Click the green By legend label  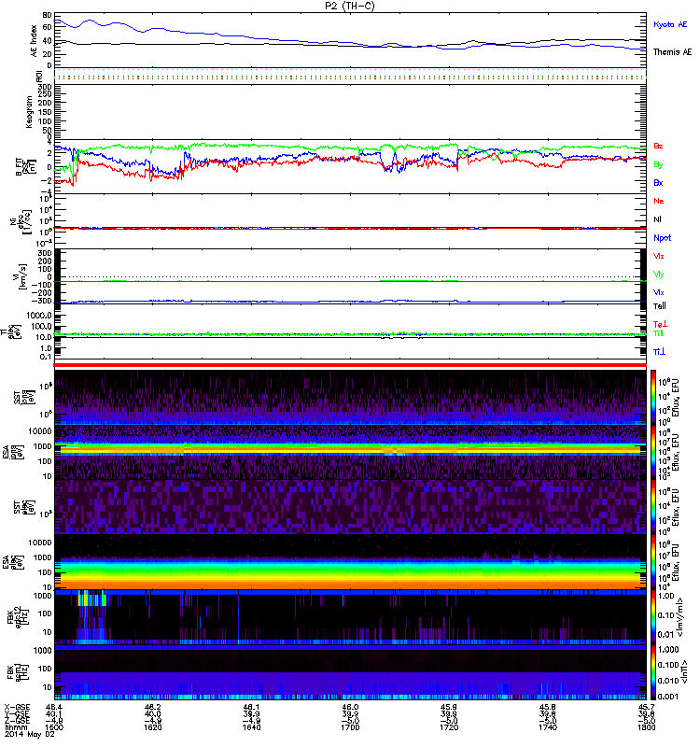coord(658,165)
